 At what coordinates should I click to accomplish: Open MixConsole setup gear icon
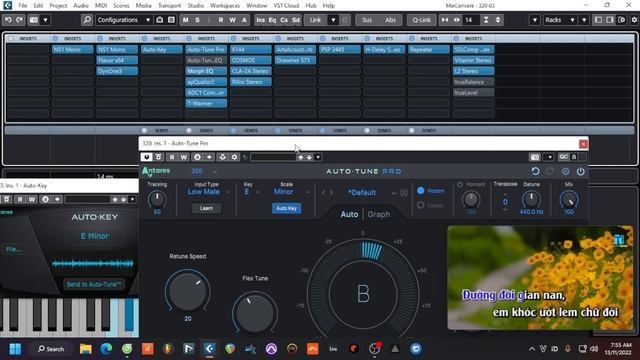click(x=634, y=20)
